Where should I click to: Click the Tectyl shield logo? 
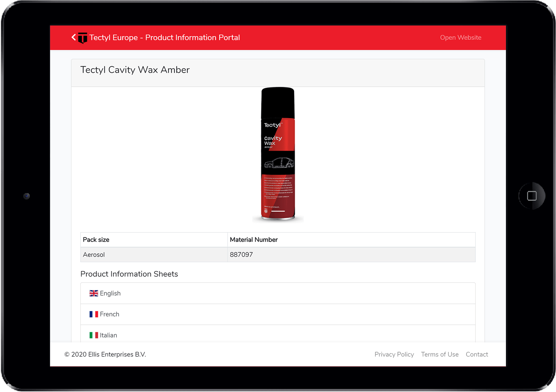[x=83, y=38]
